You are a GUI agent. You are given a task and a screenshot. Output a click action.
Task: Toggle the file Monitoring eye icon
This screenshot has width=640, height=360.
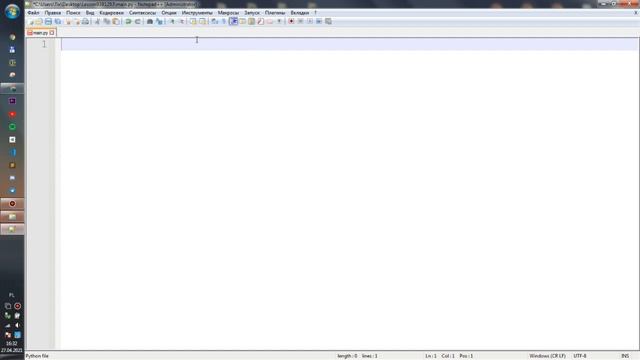pos(280,21)
